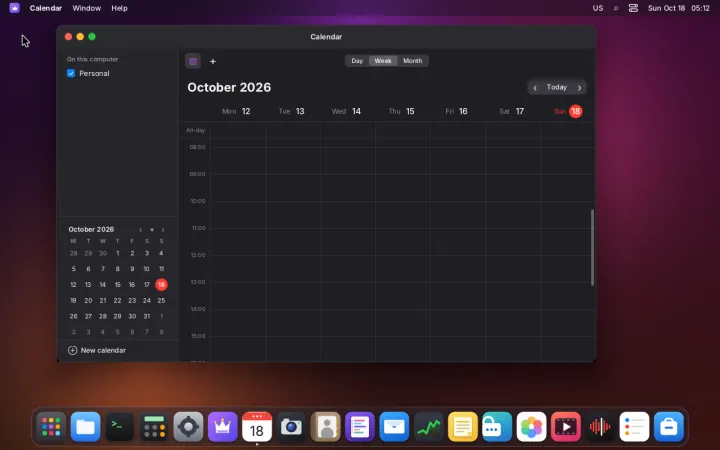The image size is (720, 450).
Task: Select day 25 in mini calendar
Action: (161, 300)
